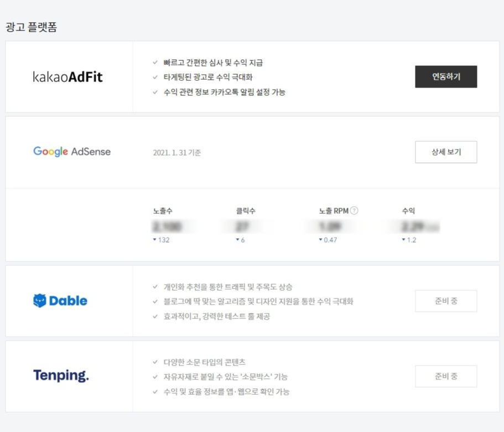Click the text 수익 관련 정보 카카오톡 알림 설정 가능

(225, 92)
